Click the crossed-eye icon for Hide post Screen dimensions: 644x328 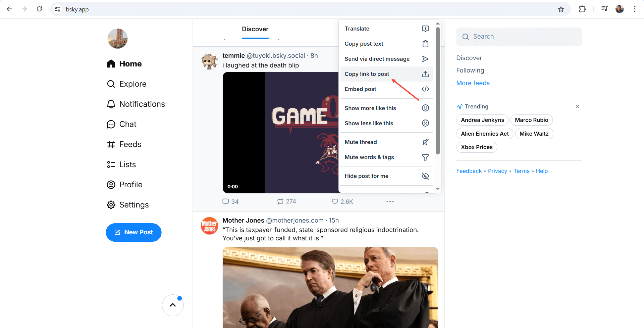425,176
